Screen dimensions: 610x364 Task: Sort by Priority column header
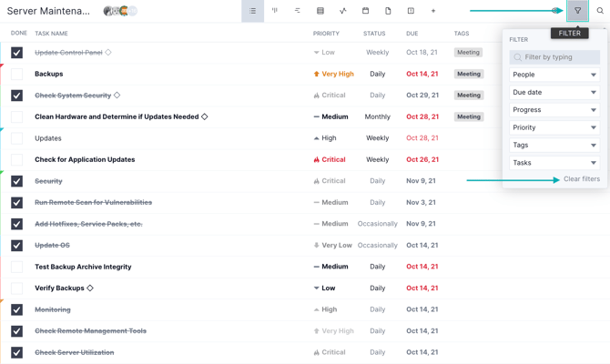[326, 34]
